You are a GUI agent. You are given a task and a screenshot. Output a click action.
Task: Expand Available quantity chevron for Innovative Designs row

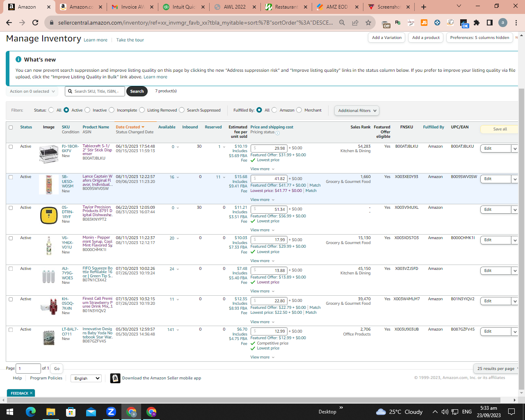(x=177, y=330)
